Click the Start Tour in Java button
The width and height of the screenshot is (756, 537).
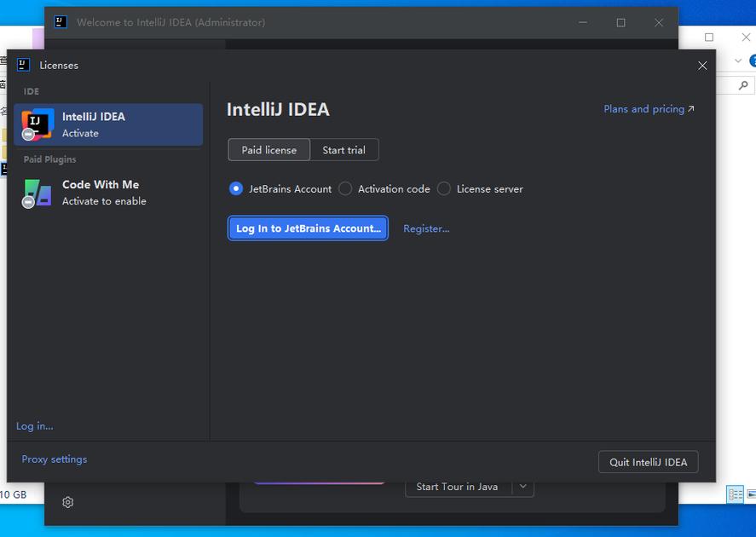pyautogui.click(x=458, y=487)
